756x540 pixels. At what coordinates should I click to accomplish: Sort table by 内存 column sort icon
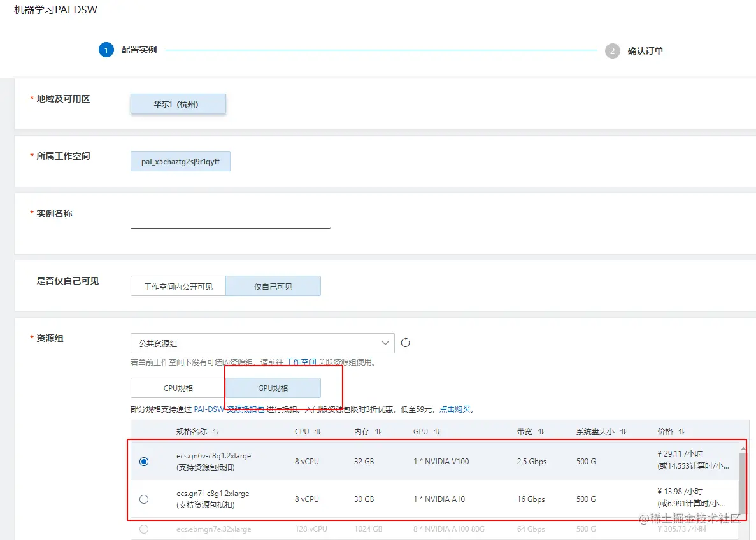coord(378,432)
